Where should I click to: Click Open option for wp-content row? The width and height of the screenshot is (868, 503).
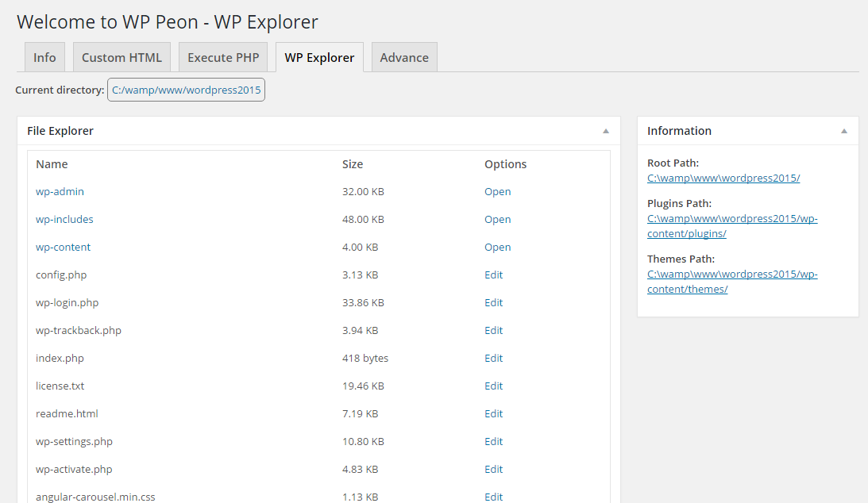click(x=498, y=247)
